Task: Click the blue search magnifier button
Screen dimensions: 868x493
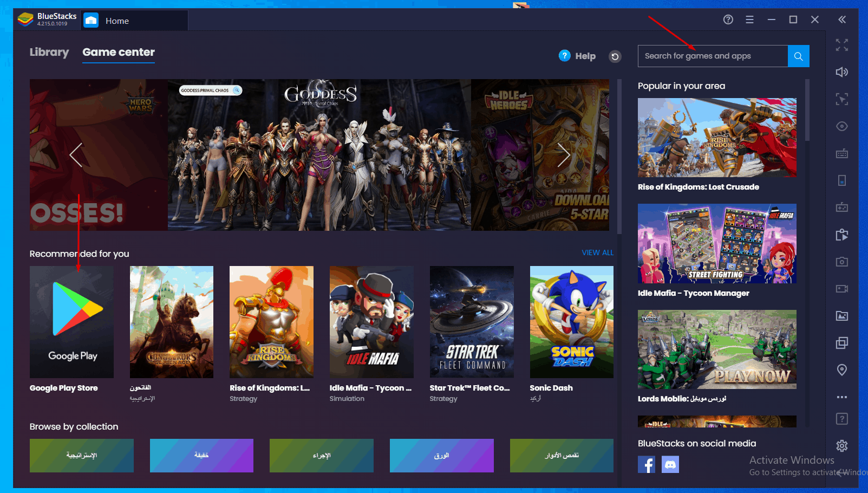Action: (x=799, y=56)
